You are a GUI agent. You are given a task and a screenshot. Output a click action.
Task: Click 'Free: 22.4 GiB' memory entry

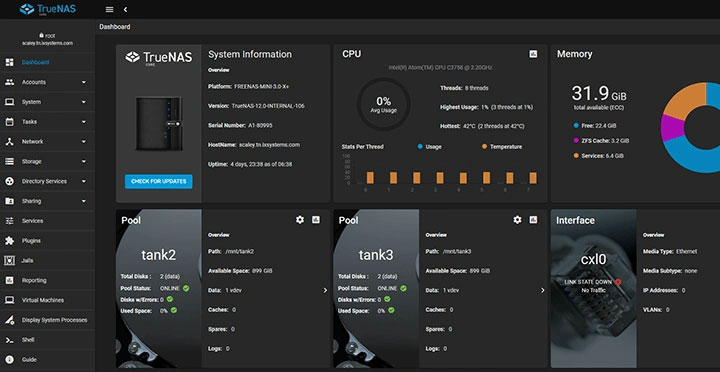click(x=595, y=125)
